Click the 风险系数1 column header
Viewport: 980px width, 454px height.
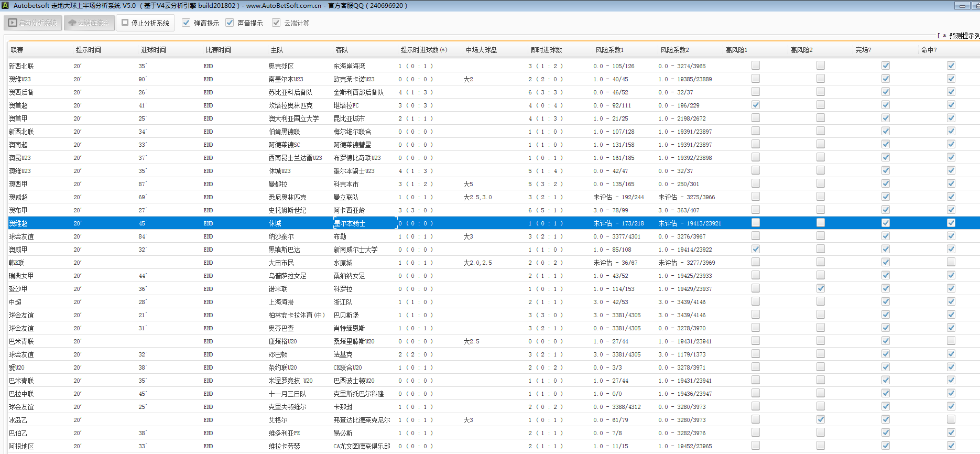click(x=609, y=50)
